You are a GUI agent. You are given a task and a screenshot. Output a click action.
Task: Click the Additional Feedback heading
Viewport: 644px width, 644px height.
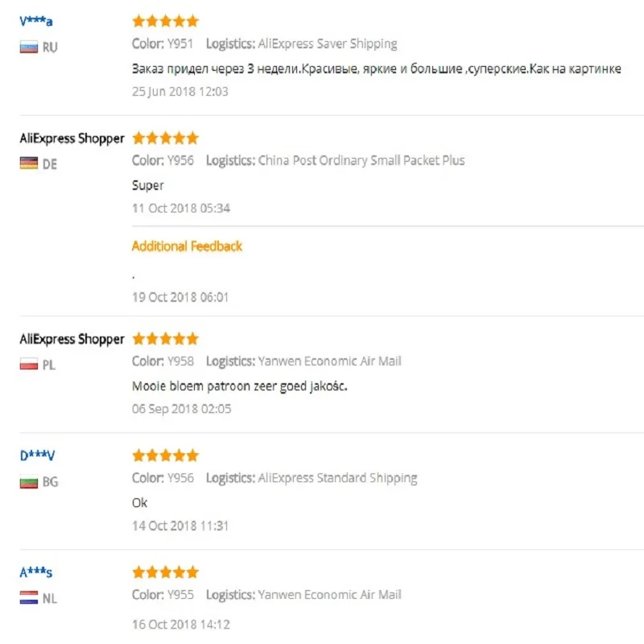point(187,246)
